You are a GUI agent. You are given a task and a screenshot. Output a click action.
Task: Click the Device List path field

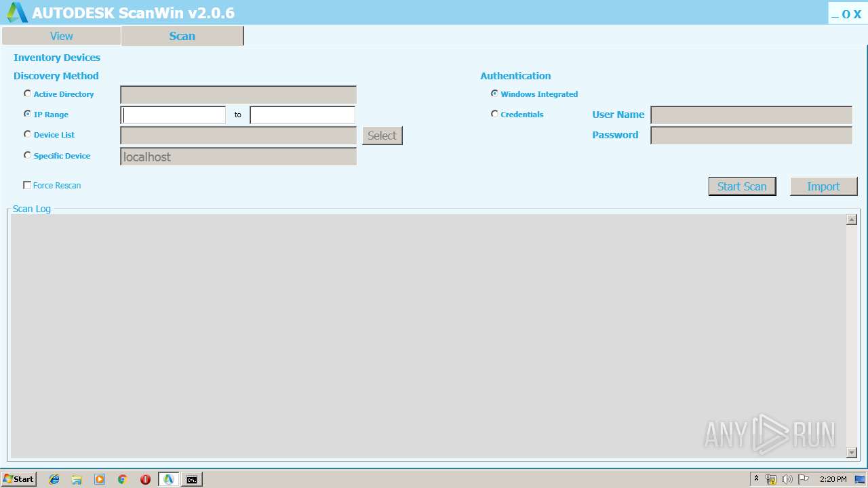click(x=238, y=136)
